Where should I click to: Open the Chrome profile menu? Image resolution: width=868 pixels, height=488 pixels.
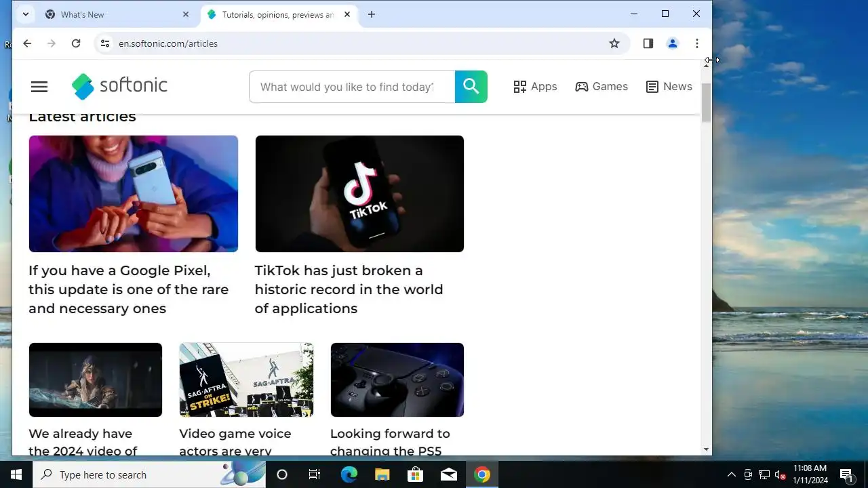click(x=673, y=43)
